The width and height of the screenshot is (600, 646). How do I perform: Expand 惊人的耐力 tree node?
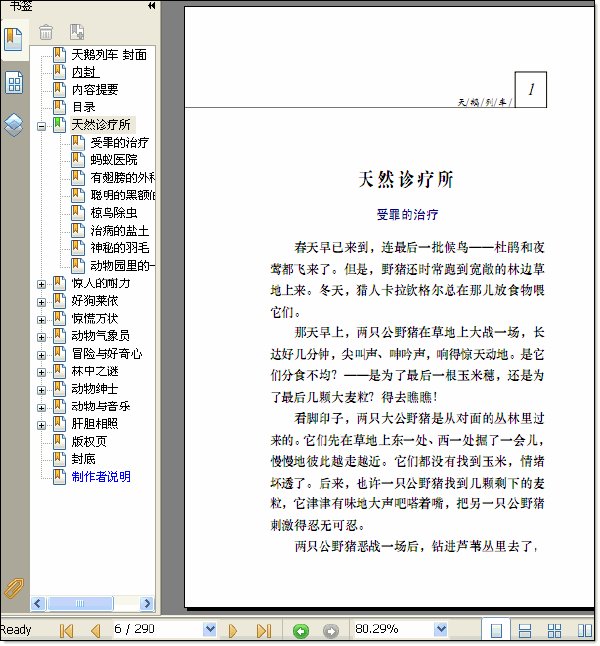(x=41, y=284)
